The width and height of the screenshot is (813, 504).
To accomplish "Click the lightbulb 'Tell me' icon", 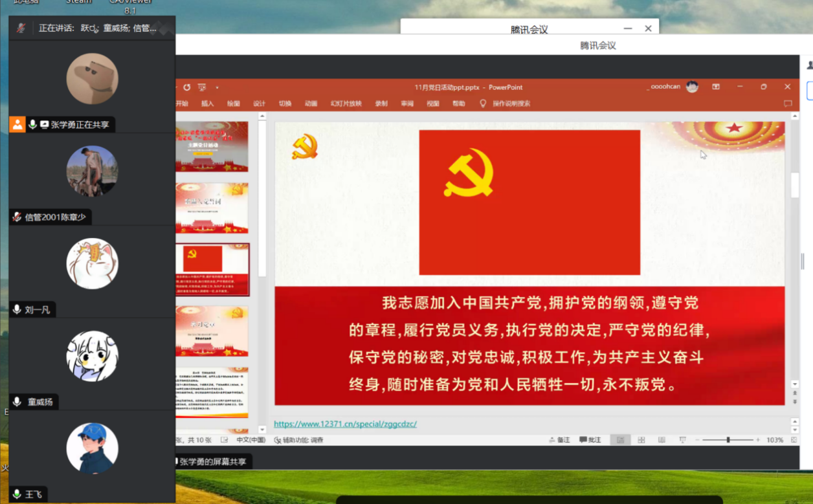I will pyautogui.click(x=482, y=104).
